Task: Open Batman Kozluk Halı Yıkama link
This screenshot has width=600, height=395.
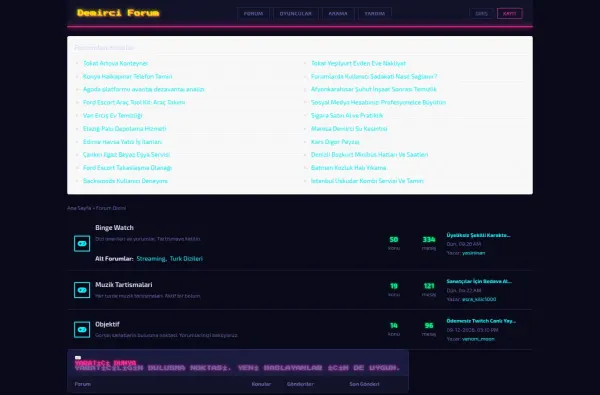Action: tap(348, 168)
